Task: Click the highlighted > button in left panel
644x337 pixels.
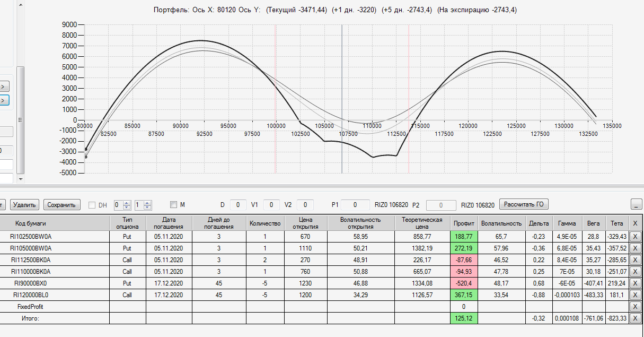Action: (x=4, y=99)
